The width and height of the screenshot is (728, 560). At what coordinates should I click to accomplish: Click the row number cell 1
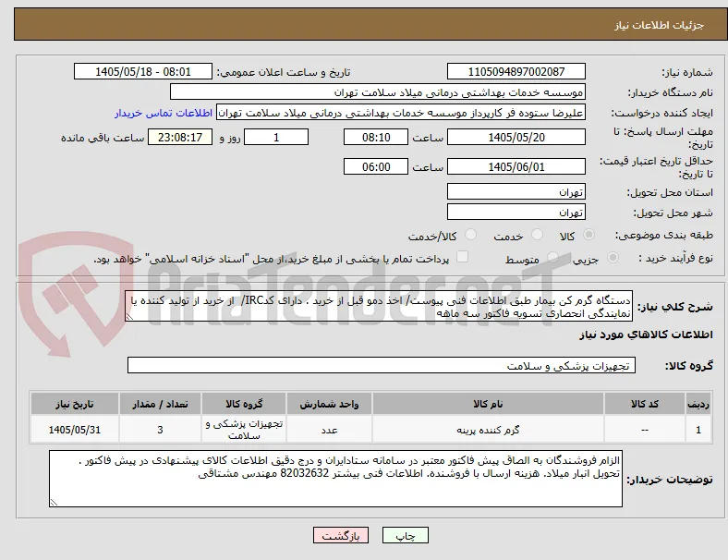(x=698, y=430)
